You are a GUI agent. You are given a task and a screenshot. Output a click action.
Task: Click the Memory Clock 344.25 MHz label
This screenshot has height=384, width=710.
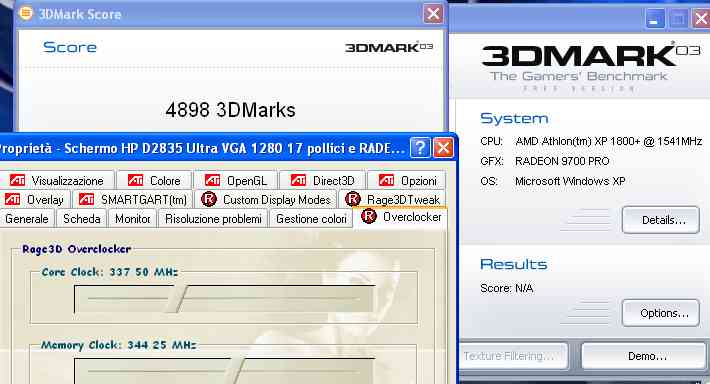point(119,345)
